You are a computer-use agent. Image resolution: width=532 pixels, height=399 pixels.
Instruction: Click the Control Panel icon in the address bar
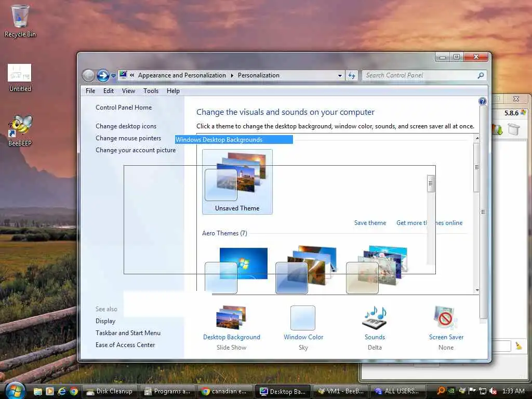pos(124,75)
